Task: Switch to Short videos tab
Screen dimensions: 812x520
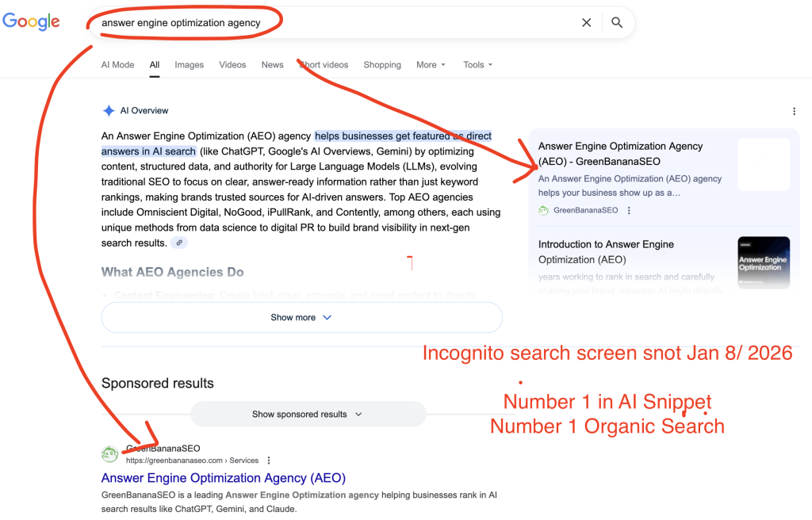Action: (324, 65)
